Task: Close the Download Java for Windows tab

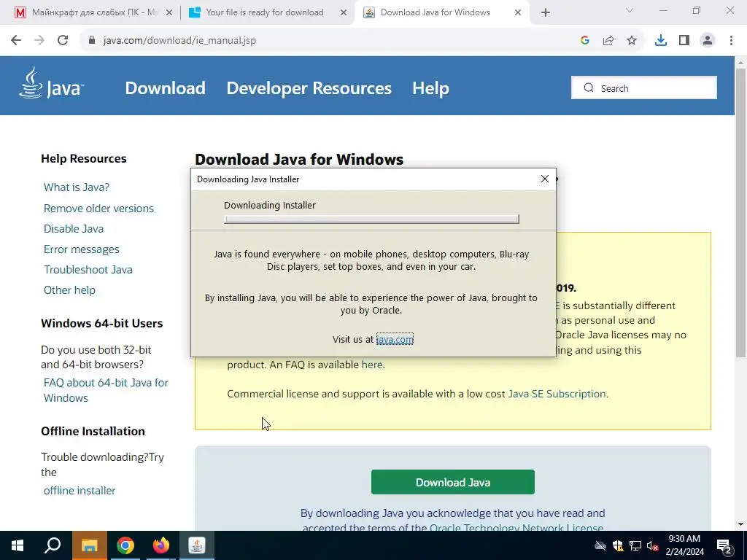Action: tap(518, 13)
